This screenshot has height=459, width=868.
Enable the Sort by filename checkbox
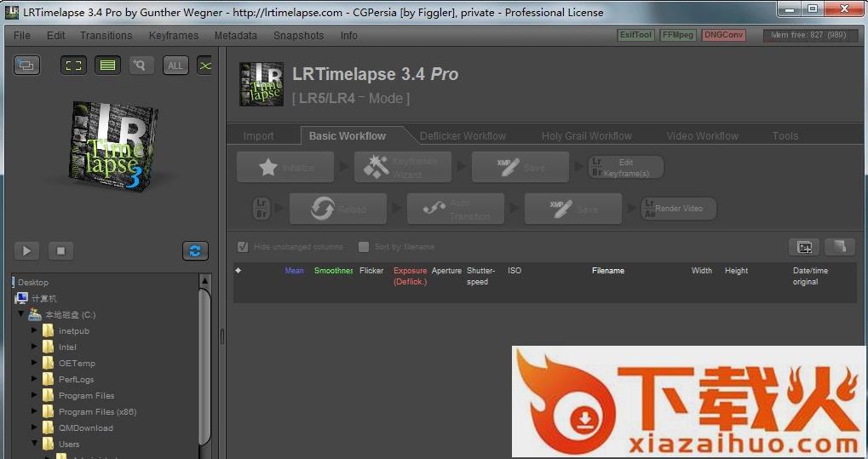click(x=364, y=247)
